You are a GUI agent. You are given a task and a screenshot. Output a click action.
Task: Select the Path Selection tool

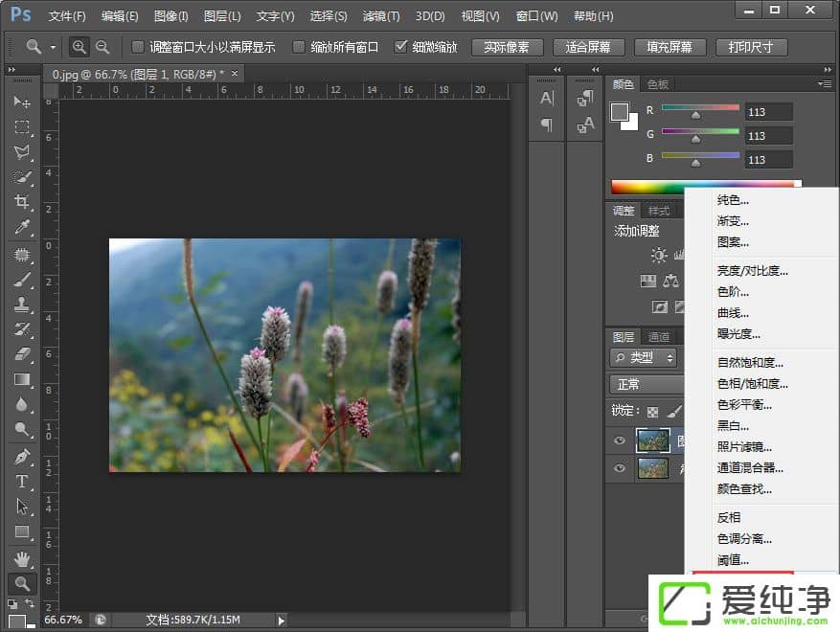tap(21, 507)
